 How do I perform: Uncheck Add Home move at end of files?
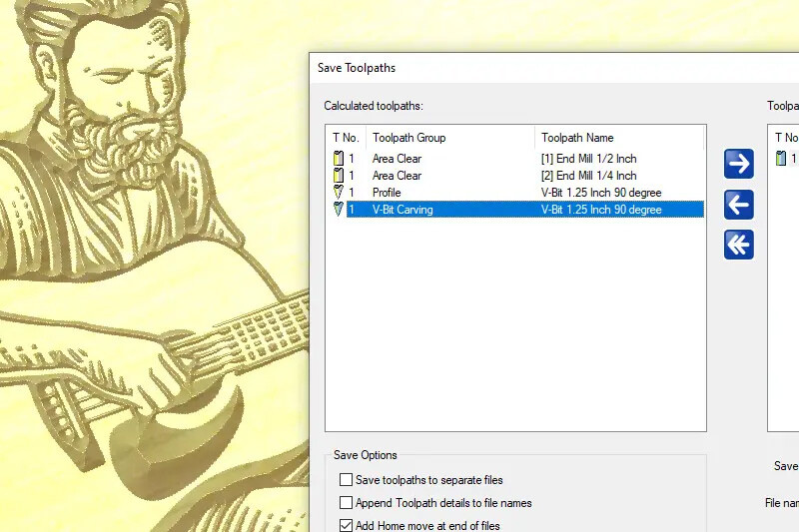347,525
